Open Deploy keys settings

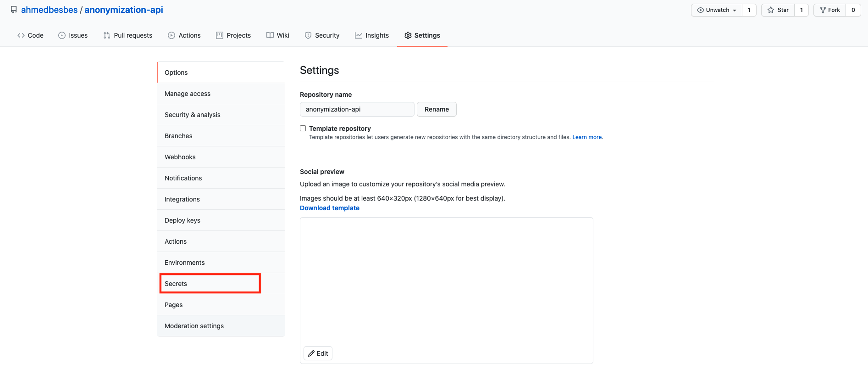(x=221, y=220)
